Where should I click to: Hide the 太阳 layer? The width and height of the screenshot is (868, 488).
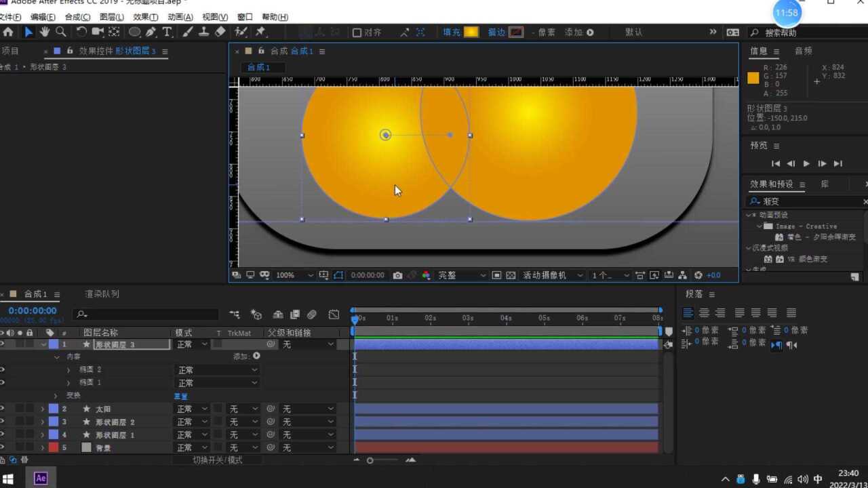3,409
